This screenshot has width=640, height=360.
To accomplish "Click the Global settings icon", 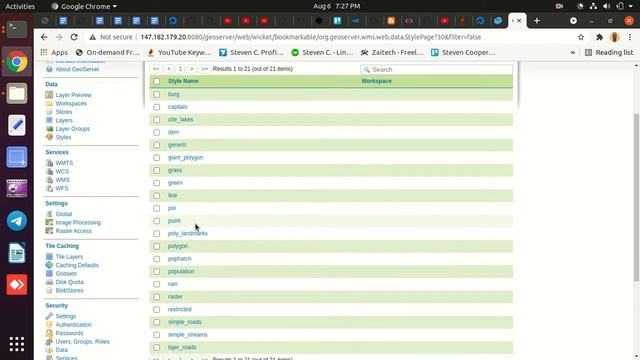I will 49,214.
